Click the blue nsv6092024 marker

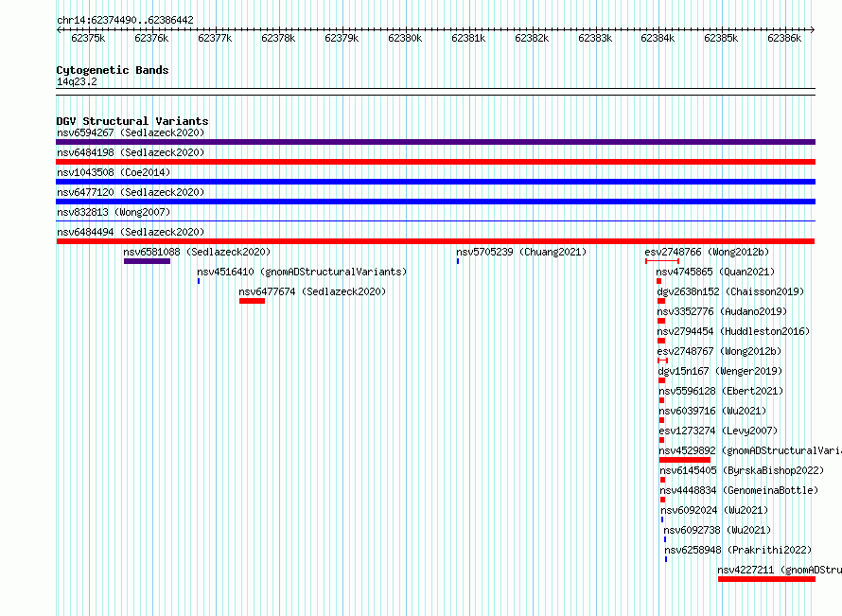pos(662,519)
